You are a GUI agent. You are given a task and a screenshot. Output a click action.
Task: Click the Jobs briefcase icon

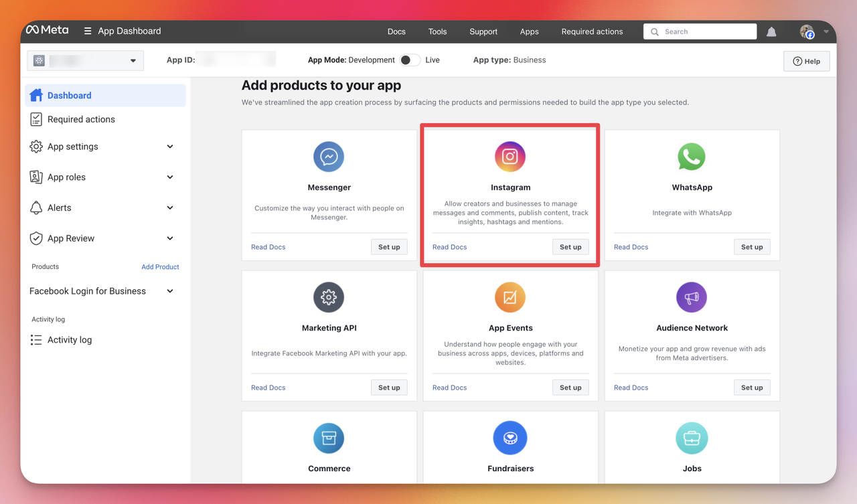click(692, 438)
